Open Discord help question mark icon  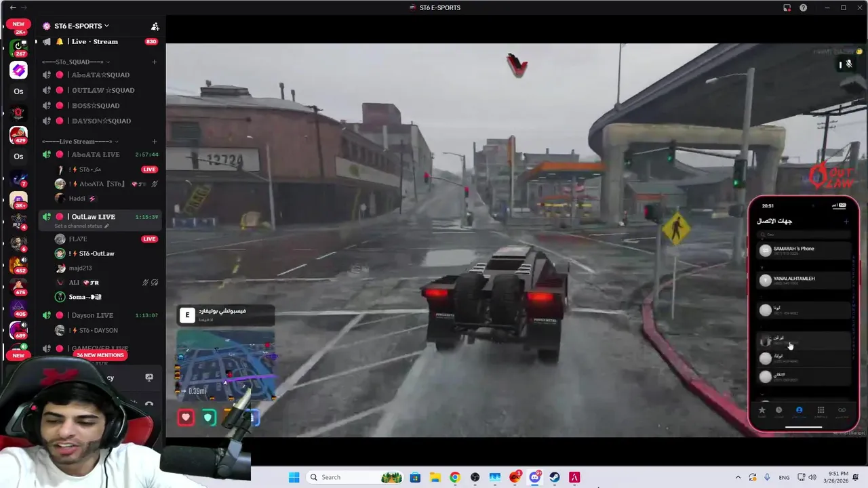(804, 7)
